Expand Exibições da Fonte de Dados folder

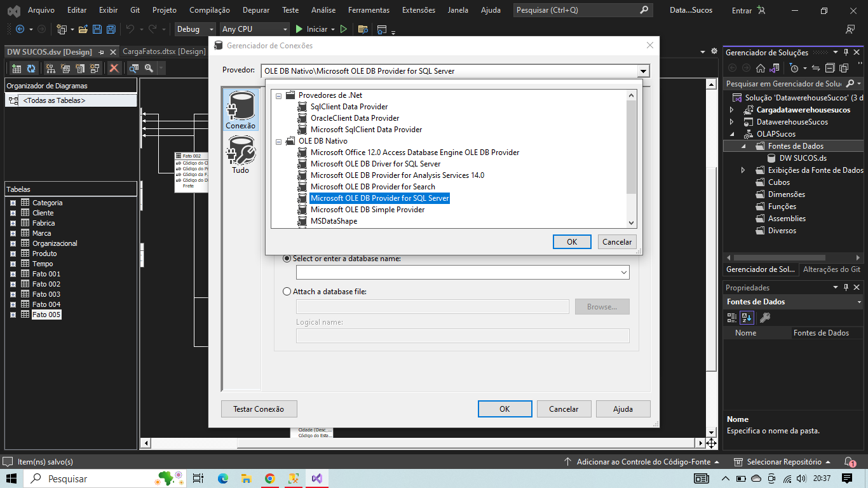743,170
